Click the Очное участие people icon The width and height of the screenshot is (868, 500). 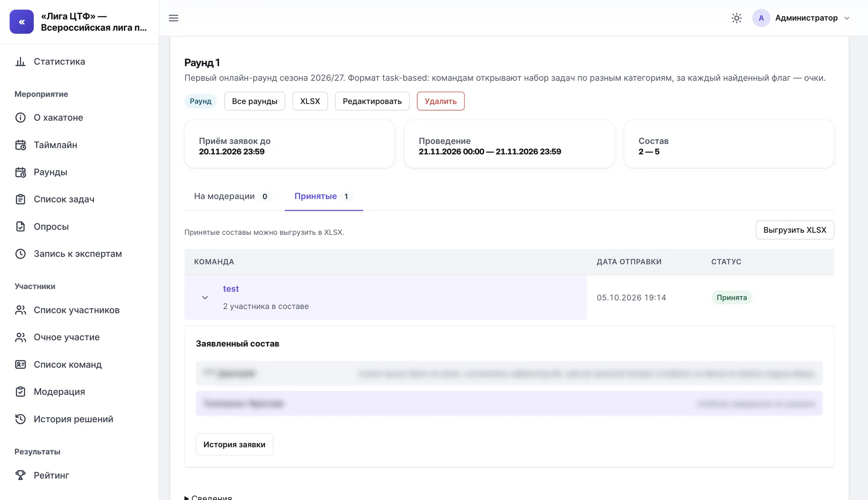[x=20, y=337]
